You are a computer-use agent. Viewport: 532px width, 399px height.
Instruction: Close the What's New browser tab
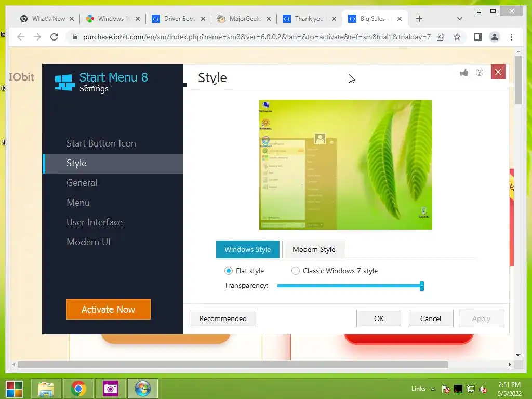[x=72, y=19]
